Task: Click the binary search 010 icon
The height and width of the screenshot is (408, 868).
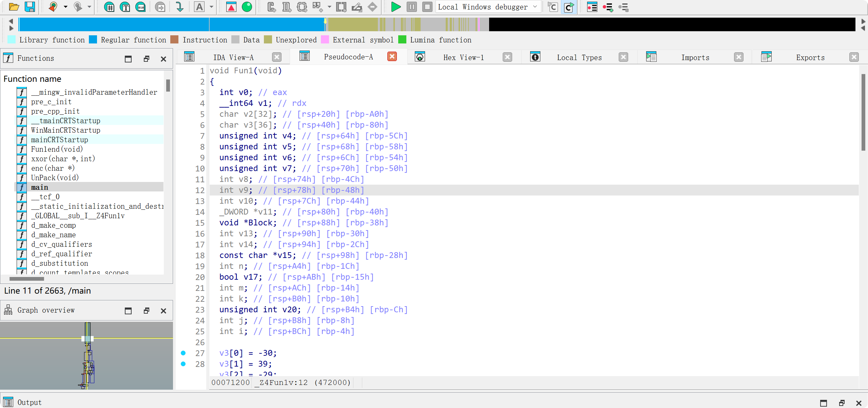Action: click(140, 7)
